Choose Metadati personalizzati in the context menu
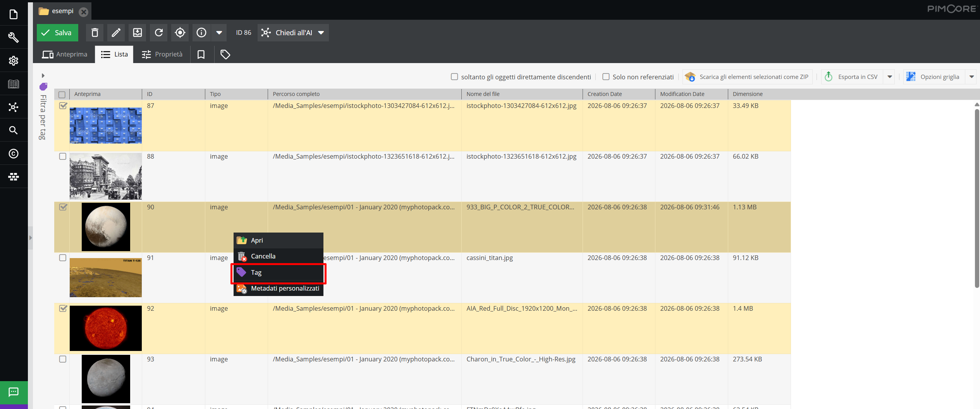Screen dimensions: 980x409 click(278, 288)
